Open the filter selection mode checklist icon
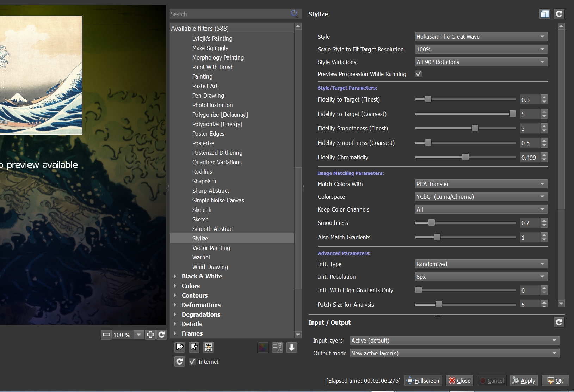 277,348
